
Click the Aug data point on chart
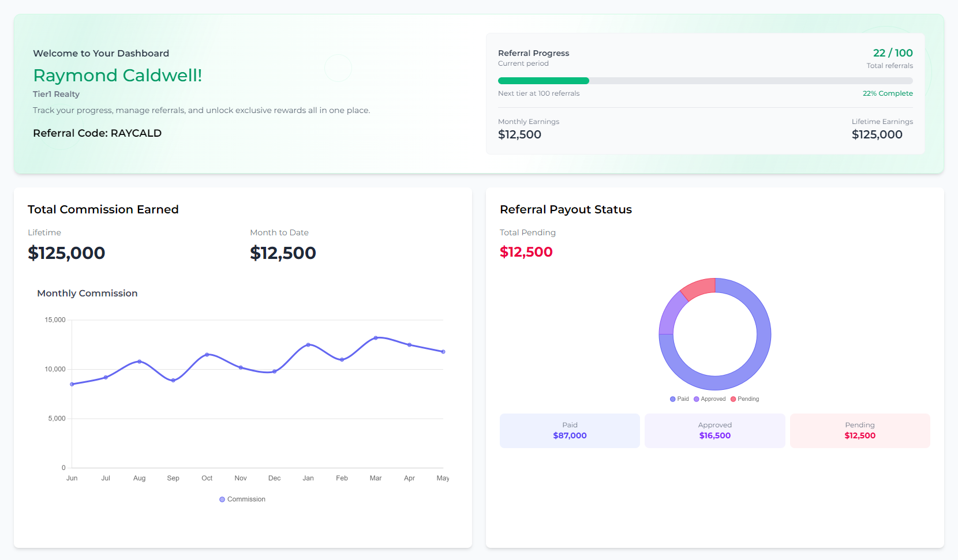[140, 362]
